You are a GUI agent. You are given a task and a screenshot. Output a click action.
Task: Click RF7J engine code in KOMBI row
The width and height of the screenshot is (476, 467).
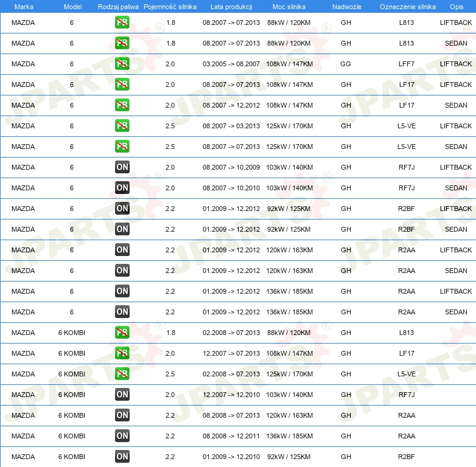pos(407,395)
